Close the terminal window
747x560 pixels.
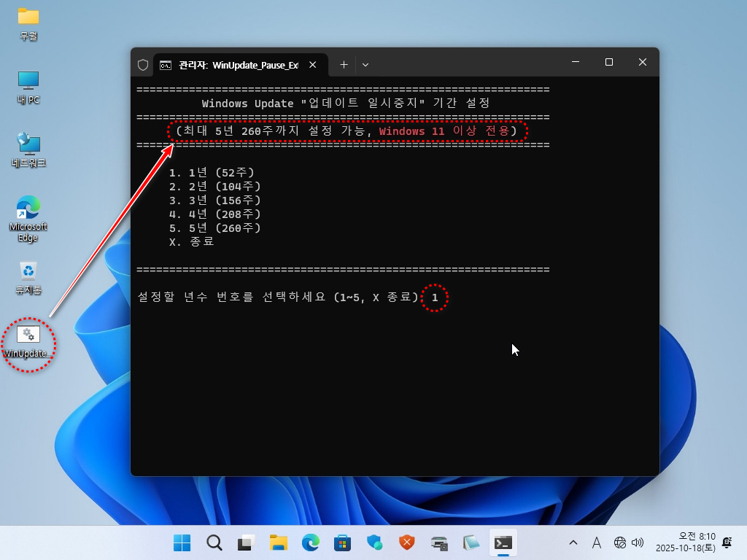[643, 63]
